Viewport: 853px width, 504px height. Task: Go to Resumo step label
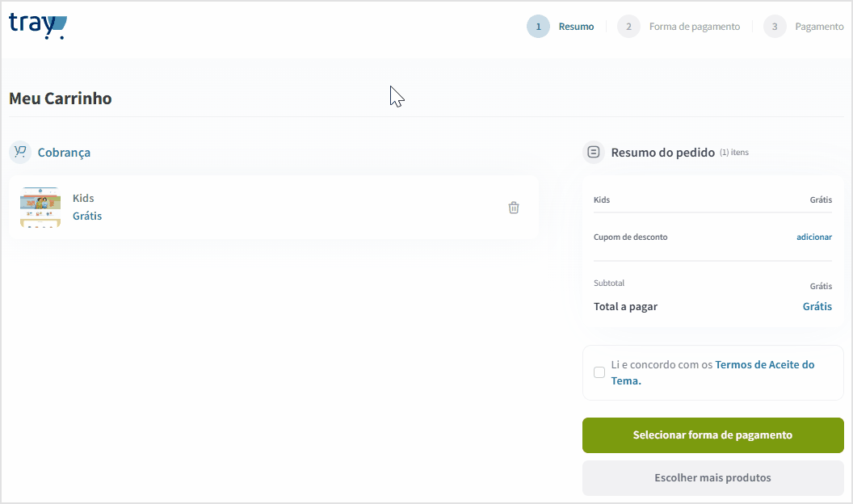point(576,27)
